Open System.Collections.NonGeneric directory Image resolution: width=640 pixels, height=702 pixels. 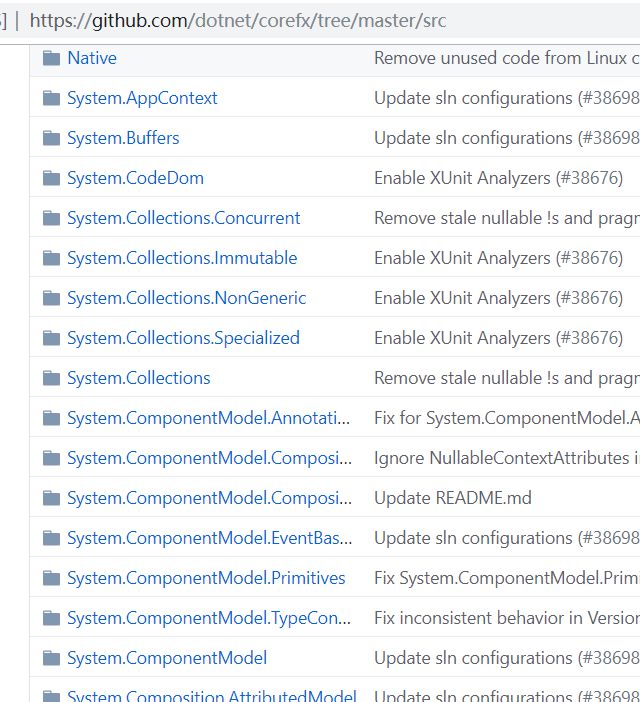coord(186,298)
